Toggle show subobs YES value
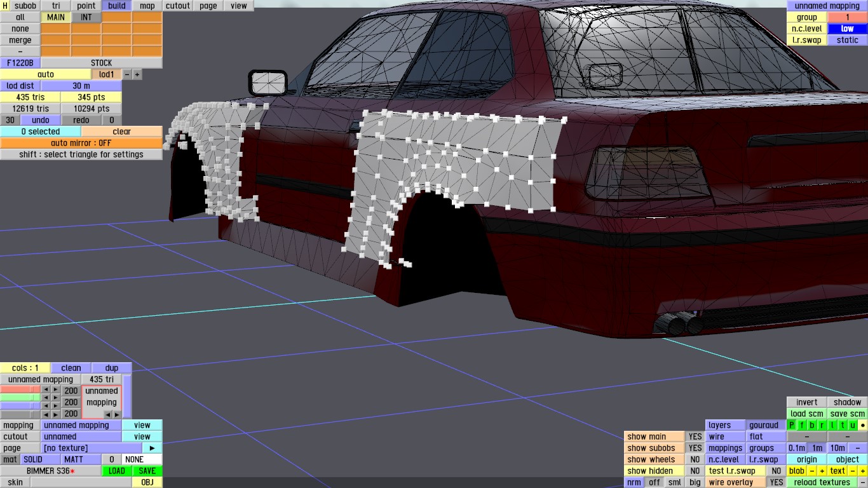868x488 pixels. [695, 448]
